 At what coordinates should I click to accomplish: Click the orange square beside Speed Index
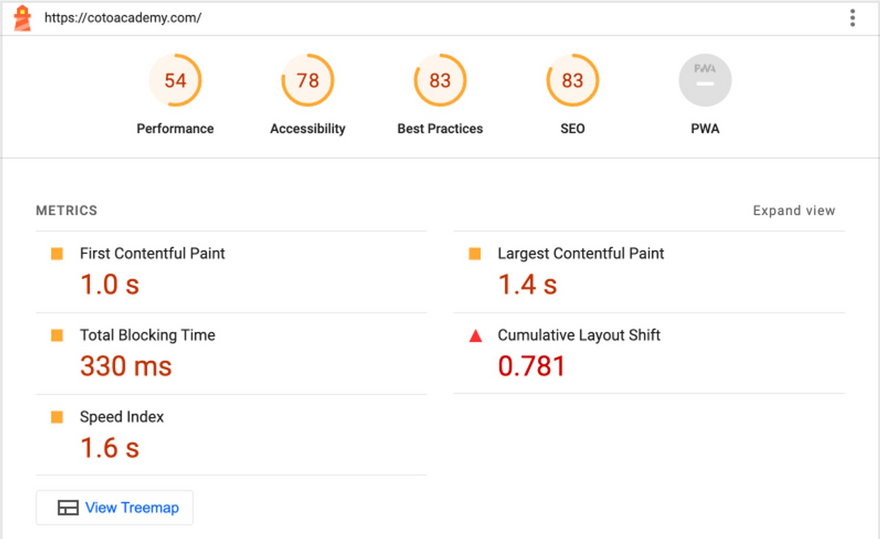(57, 417)
